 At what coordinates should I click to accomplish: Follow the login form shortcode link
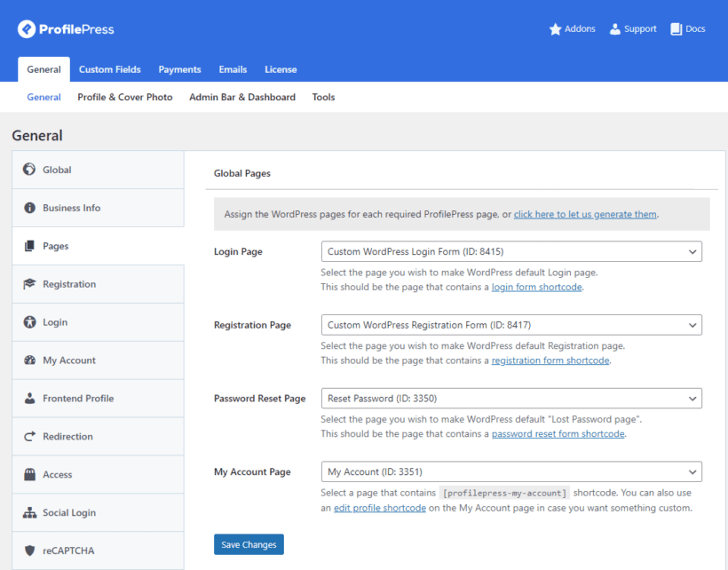537,288
